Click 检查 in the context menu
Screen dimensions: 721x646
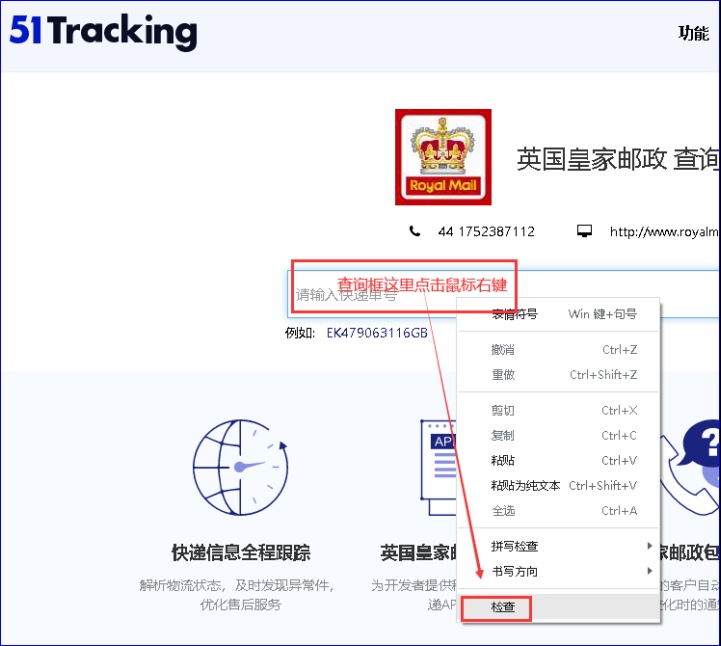(559, 607)
